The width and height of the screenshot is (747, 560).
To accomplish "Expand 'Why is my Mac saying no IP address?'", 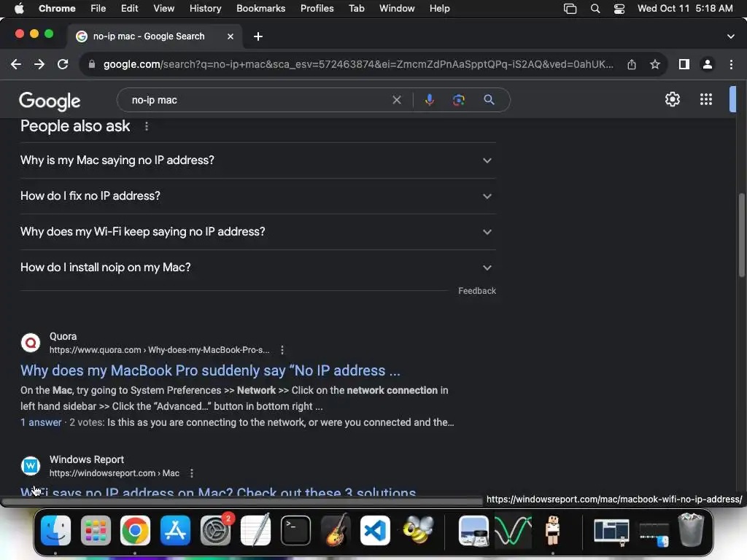I will [x=258, y=160].
